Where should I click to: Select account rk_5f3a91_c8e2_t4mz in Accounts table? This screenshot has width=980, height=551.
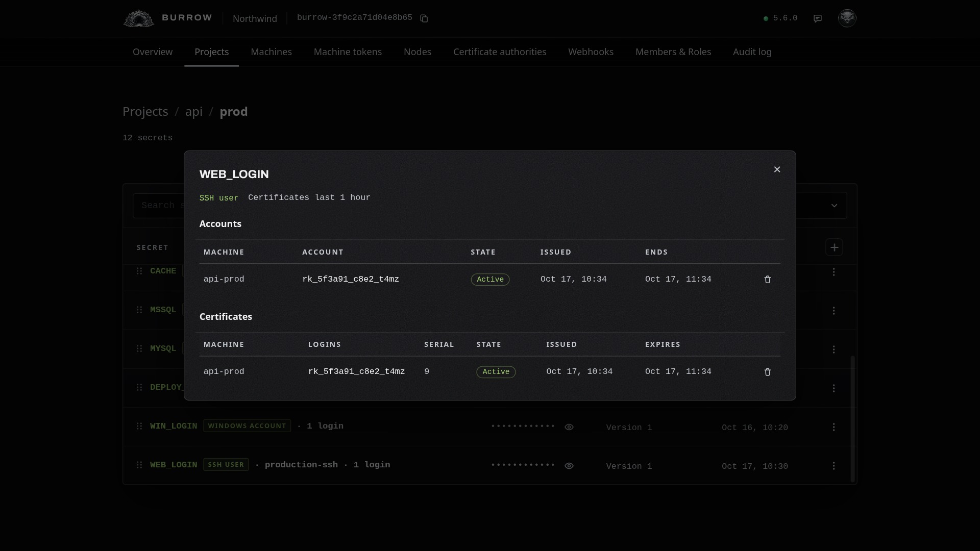pos(351,279)
